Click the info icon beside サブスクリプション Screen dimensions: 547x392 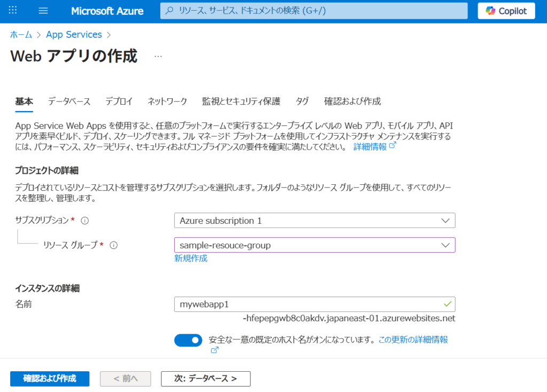click(85, 221)
